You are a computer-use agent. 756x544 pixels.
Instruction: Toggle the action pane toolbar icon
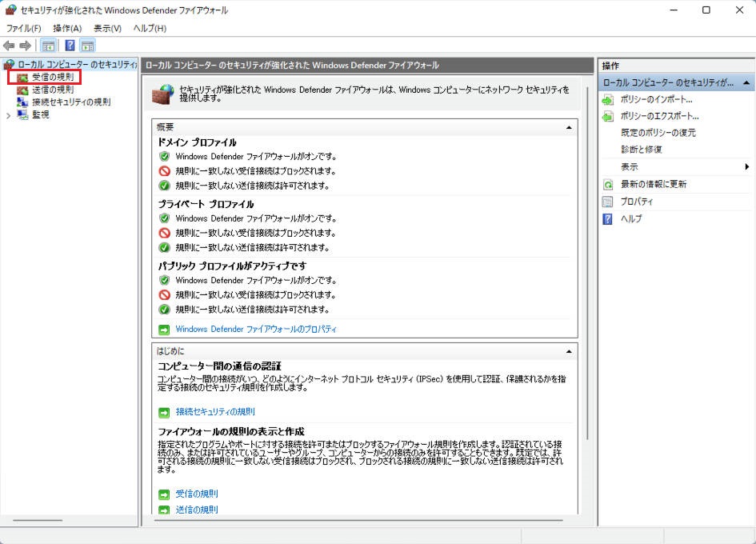click(x=88, y=46)
